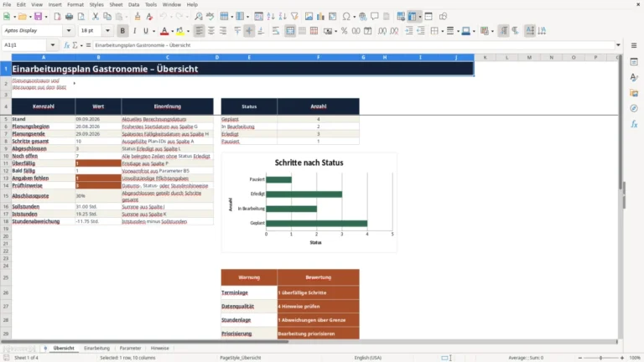Screen dimensions: 644x362
Task: Open the Insert Special Character dropdown arrow
Action: (x=354, y=17)
